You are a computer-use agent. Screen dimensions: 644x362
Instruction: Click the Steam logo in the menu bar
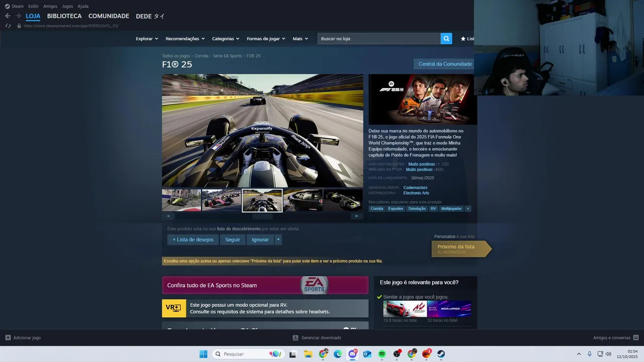point(7,6)
